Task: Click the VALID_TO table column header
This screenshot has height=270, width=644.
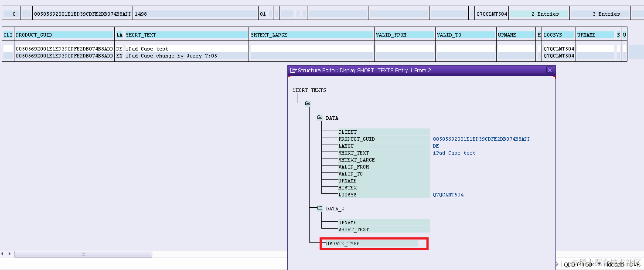Action: click(x=466, y=35)
